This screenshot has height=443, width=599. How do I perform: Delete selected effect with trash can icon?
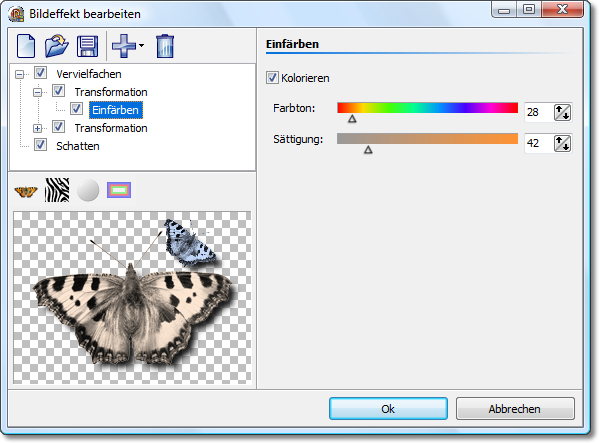(165, 46)
